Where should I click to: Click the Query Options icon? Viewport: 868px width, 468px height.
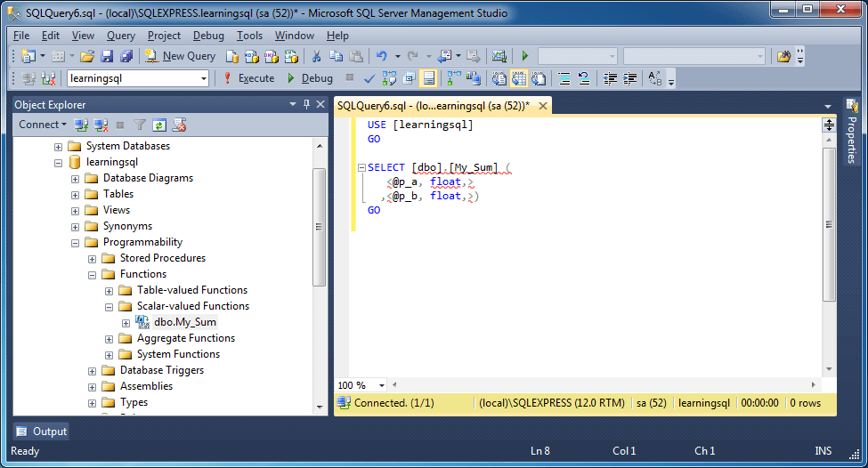click(410, 78)
